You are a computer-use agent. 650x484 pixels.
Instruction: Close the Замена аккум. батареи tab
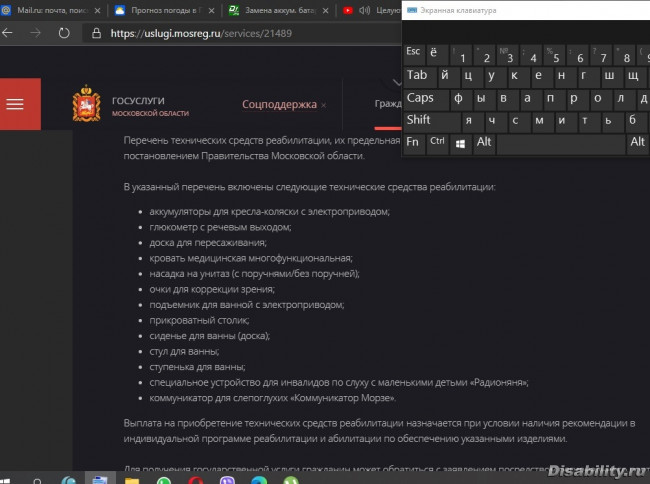pyautogui.click(x=325, y=11)
